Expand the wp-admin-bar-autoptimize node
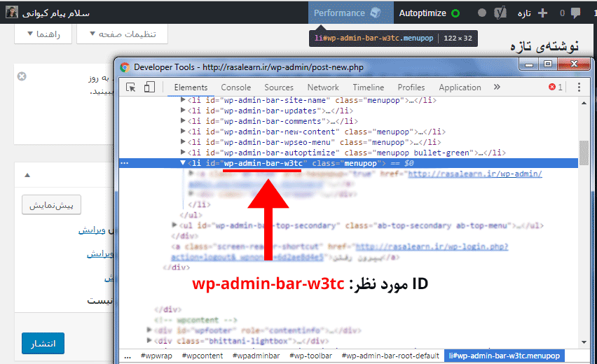597x364 pixels. (183, 152)
